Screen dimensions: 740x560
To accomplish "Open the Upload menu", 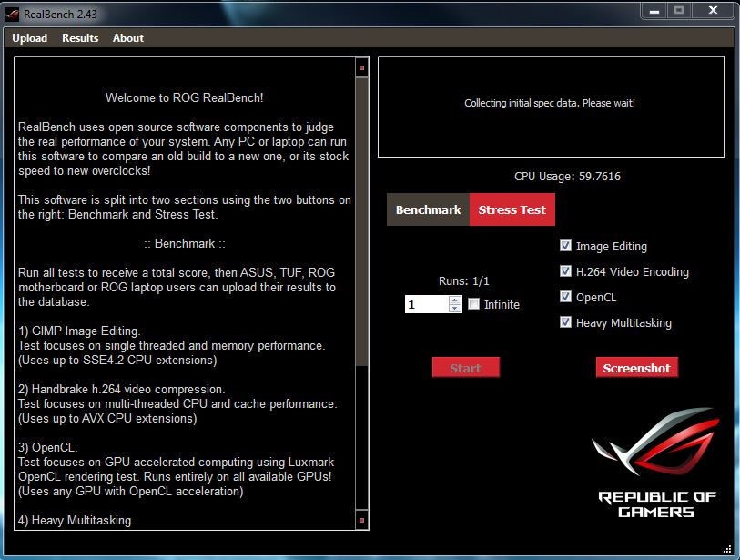I will [x=30, y=38].
